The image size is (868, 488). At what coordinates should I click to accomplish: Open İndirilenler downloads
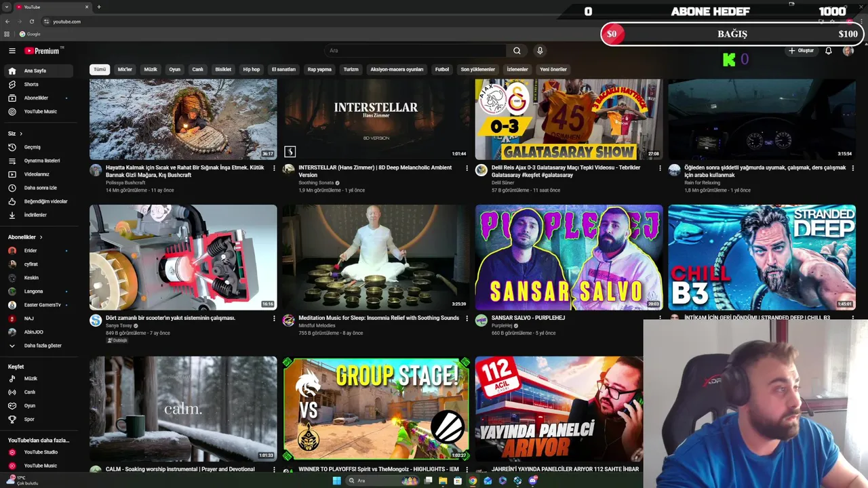tap(38, 215)
